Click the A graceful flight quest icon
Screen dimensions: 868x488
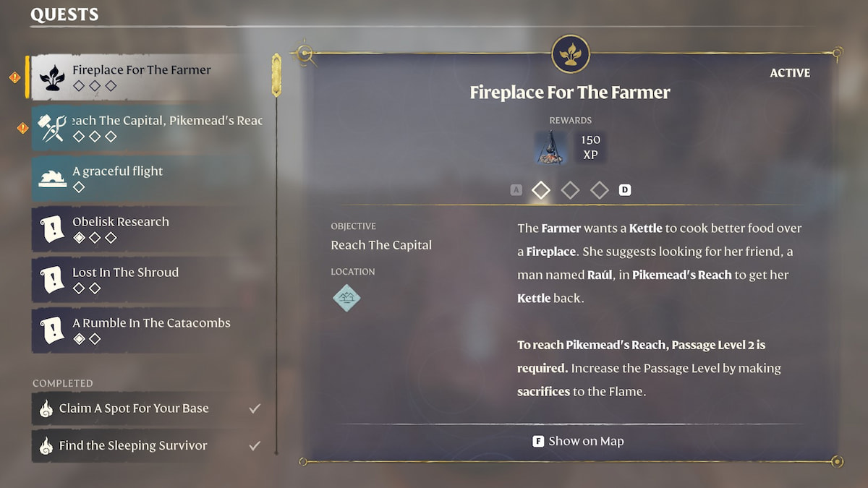point(52,179)
